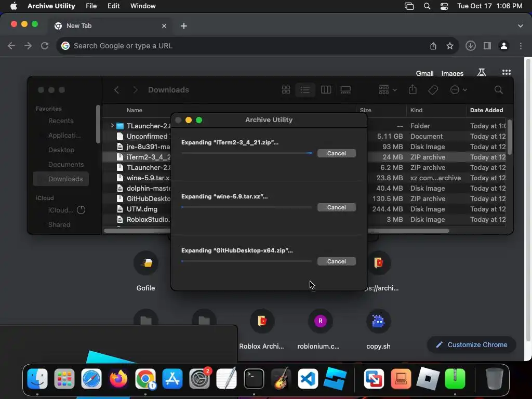The image size is (532, 399).
Task: Open Finder group-by dropdown
Action: pos(388,90)
